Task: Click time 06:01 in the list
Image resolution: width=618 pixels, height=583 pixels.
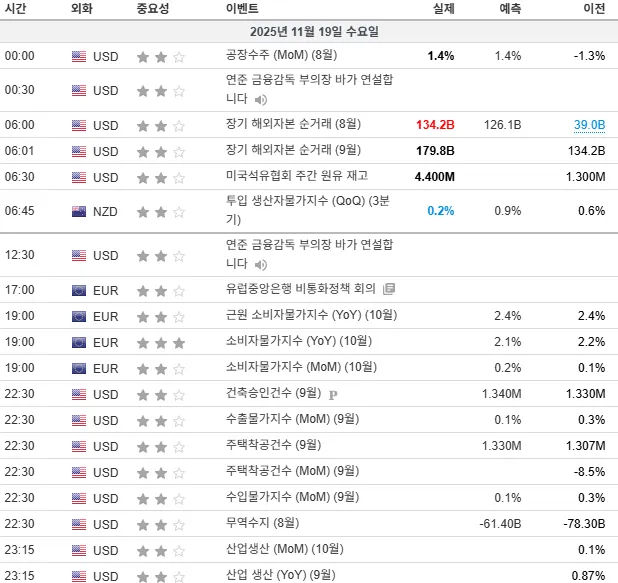Action: [x=19, y=151]
